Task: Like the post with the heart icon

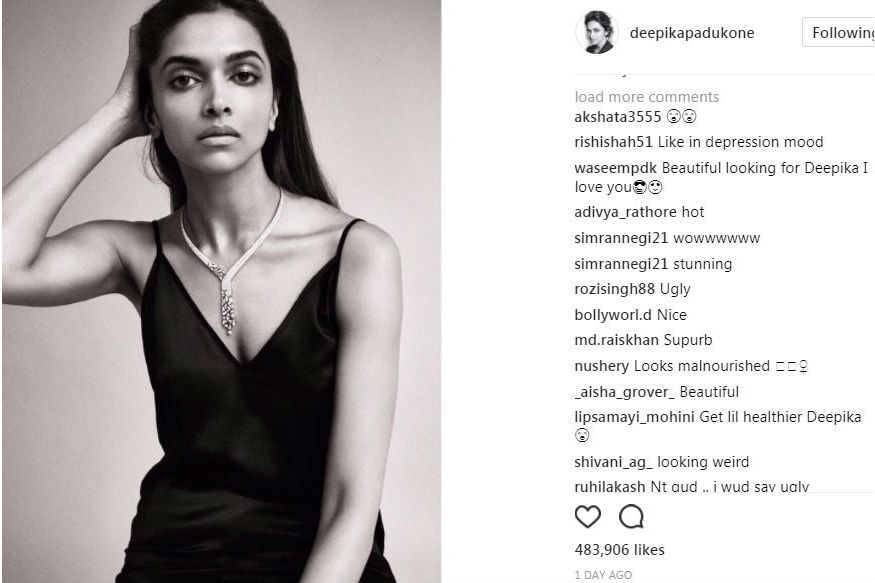Action: click(x=588, y=517)
